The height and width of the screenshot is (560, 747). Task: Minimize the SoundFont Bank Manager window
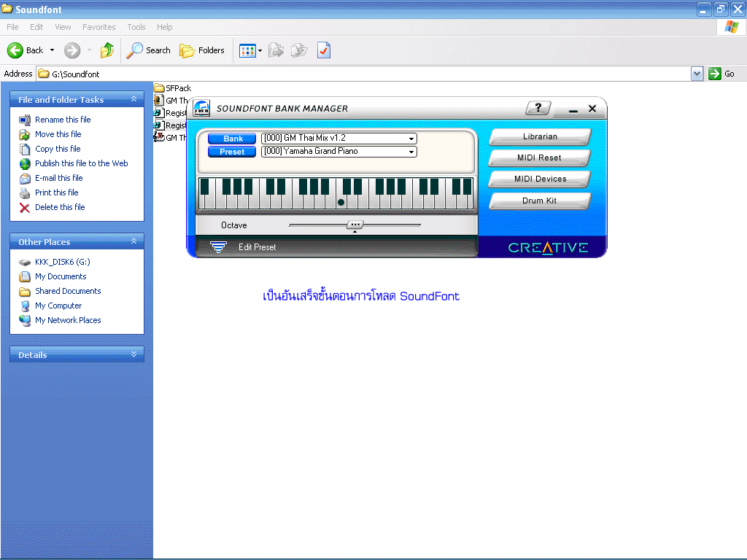(x=573, y=109)
